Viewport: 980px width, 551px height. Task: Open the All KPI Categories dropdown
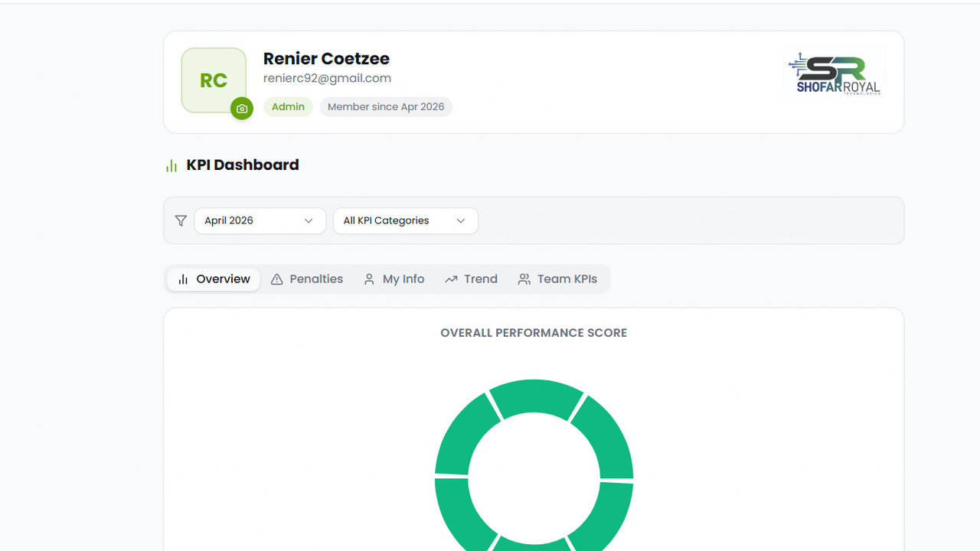pyautogui.click(x=406, y=220)
